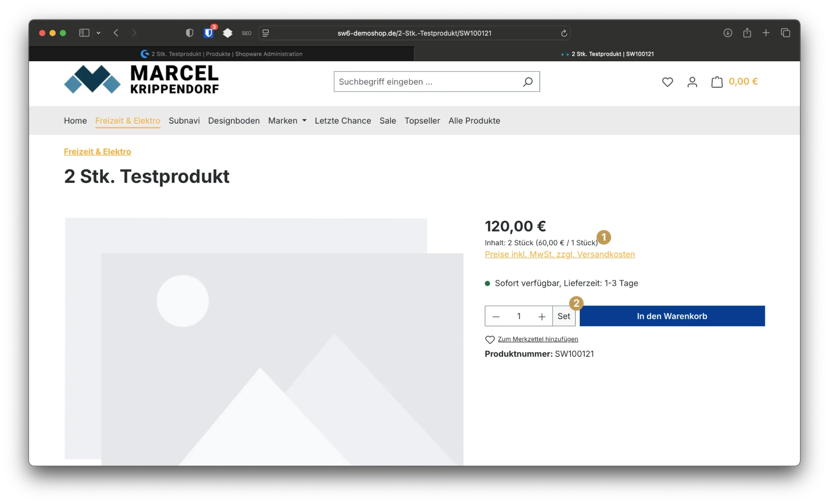Toggle the browser sidebar panel

click(84, 32)
